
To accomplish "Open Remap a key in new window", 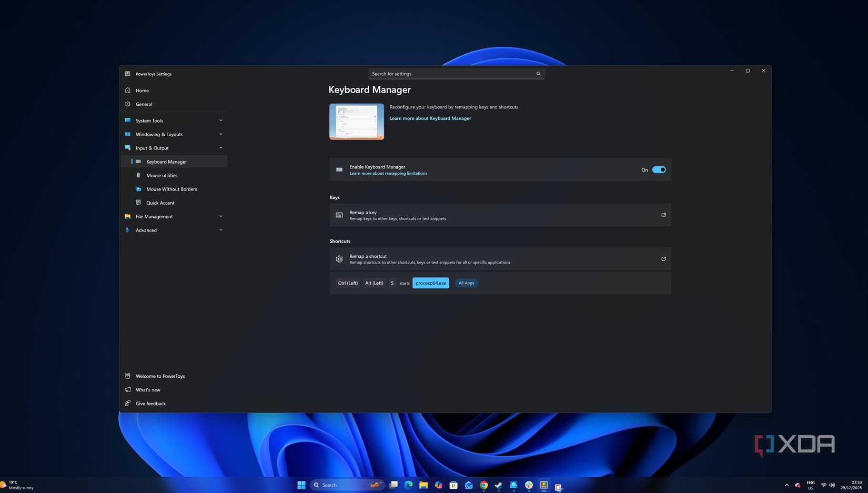I will [663, 215].
